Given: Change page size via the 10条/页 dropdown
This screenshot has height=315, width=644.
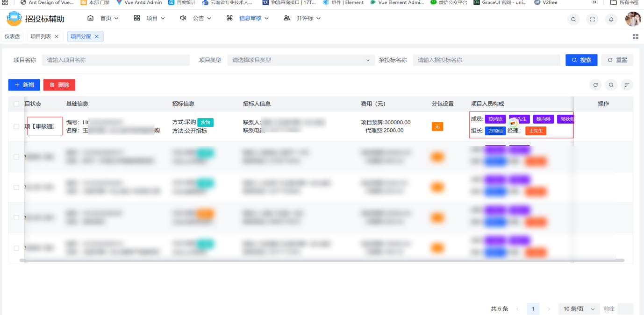Looking at the screenshot, I should [x=579, y=308].
